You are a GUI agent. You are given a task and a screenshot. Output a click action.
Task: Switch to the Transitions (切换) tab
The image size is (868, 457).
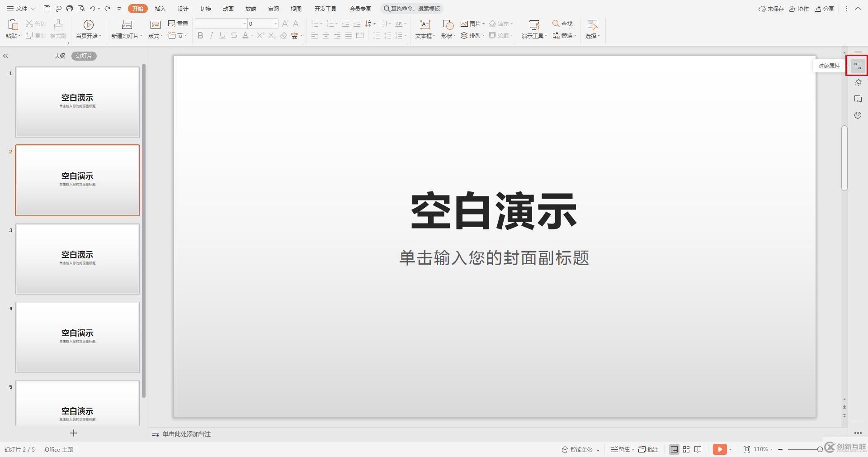[206, 9]
